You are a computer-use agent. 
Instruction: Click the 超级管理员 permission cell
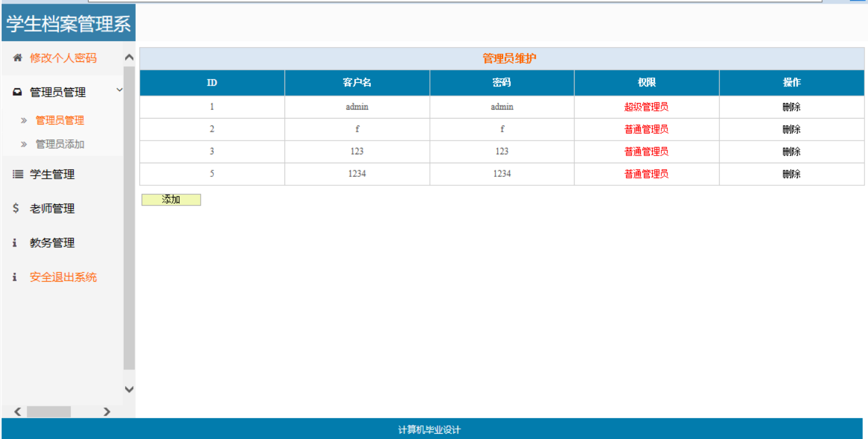pos(647,107)
